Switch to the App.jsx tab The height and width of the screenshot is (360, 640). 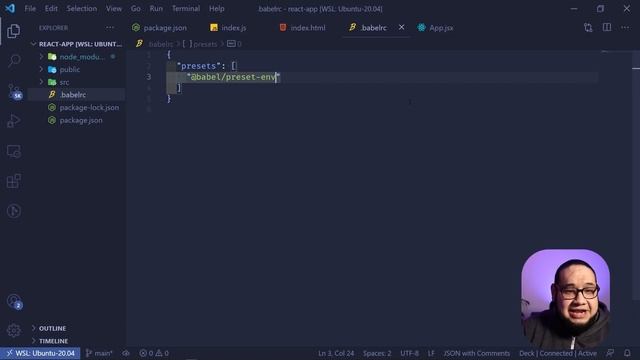(x=436, y=28)
